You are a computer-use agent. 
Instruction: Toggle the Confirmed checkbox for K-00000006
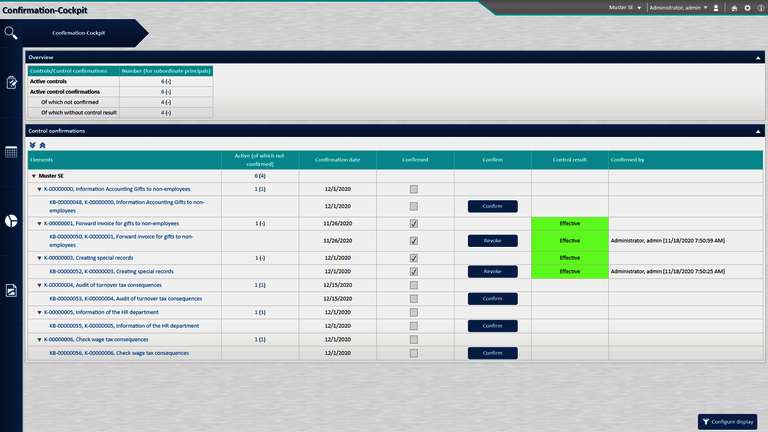tap(414, 339)
